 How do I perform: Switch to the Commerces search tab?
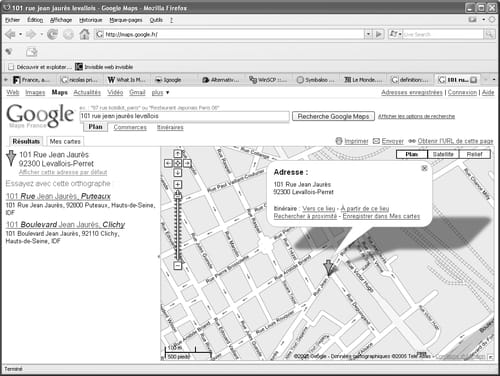130,127
